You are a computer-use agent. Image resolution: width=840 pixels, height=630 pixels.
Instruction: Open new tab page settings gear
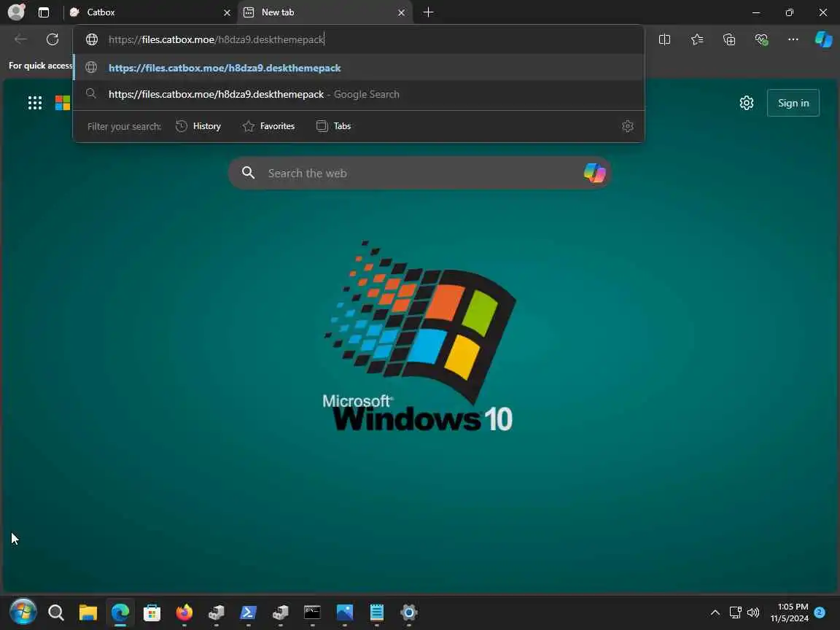click(x=746, y=103)
